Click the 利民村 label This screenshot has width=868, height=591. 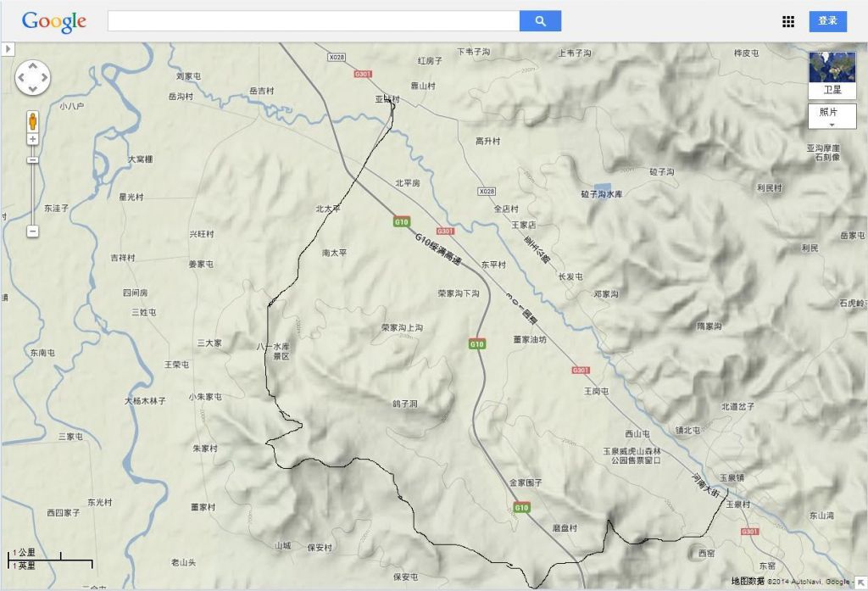pyautogui.click(x=770, y=187)
